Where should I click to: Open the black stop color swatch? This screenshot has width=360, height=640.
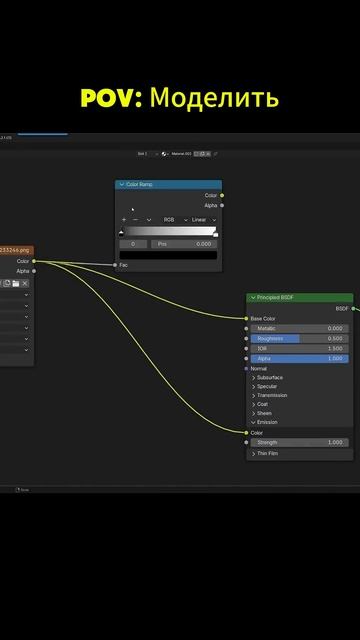pos(168,255)
